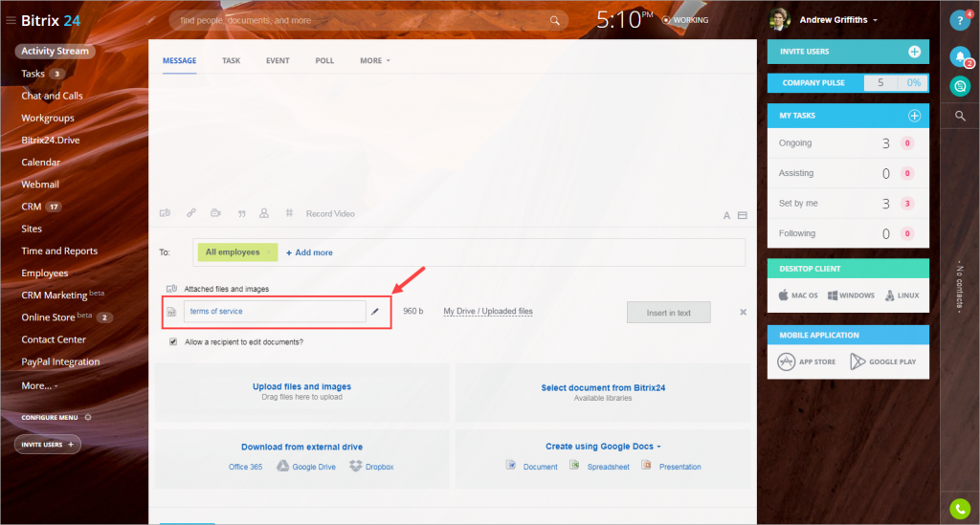Click 'Set by me' tasks row

click(848, 204)
